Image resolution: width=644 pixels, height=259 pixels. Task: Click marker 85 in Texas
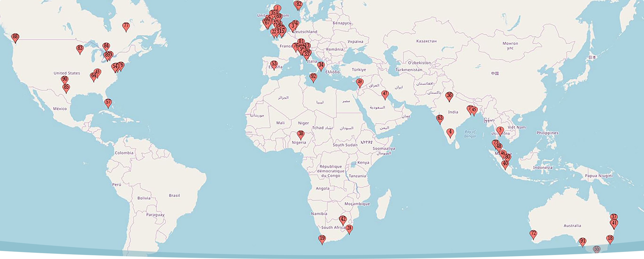point(66,88)
